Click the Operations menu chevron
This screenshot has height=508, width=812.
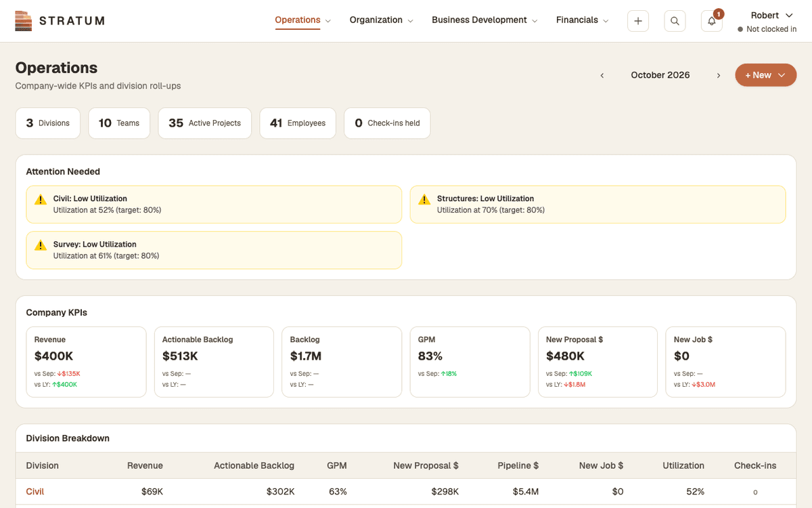click(x=328, y=21)
